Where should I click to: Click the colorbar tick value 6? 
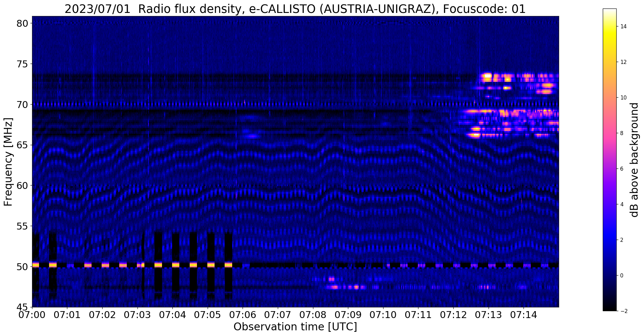621,169
